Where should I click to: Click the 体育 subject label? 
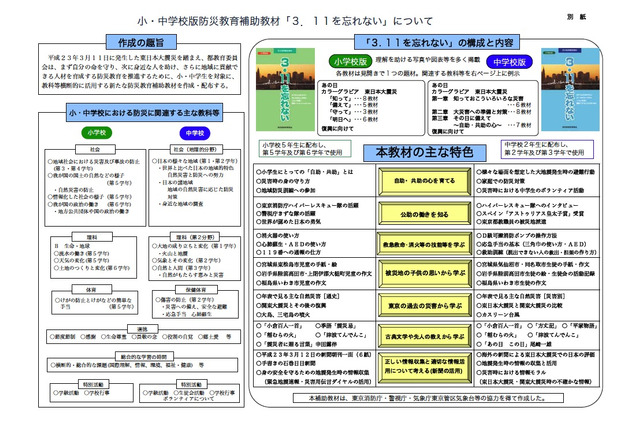pyautogui.click(x=91, y=289)
